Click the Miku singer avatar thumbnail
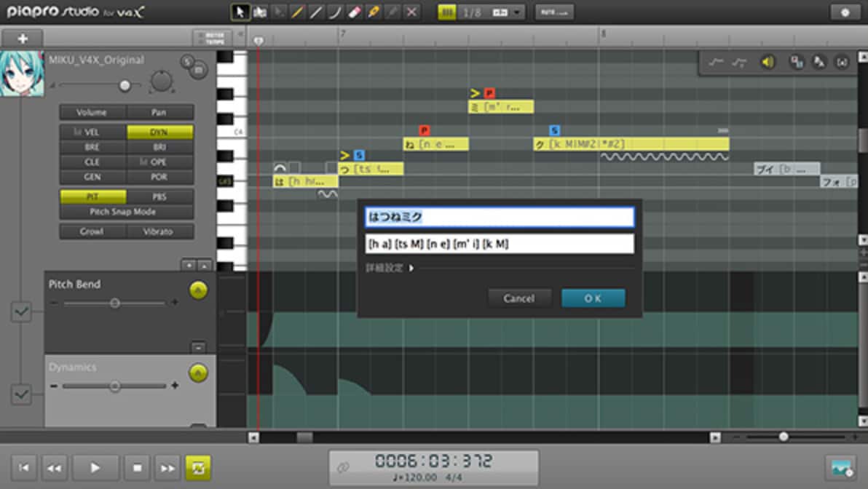The width and height of the screenshot is (868, 489). [22, 73]
